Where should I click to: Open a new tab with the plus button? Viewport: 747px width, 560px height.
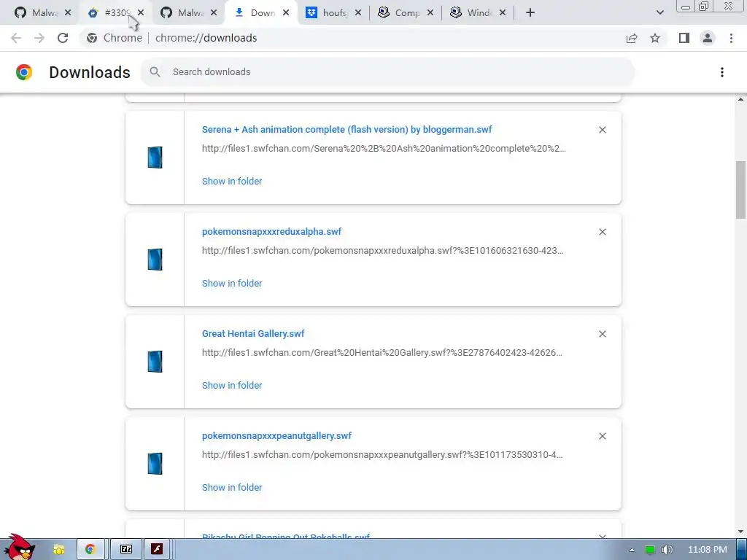[x=530, y=13]
